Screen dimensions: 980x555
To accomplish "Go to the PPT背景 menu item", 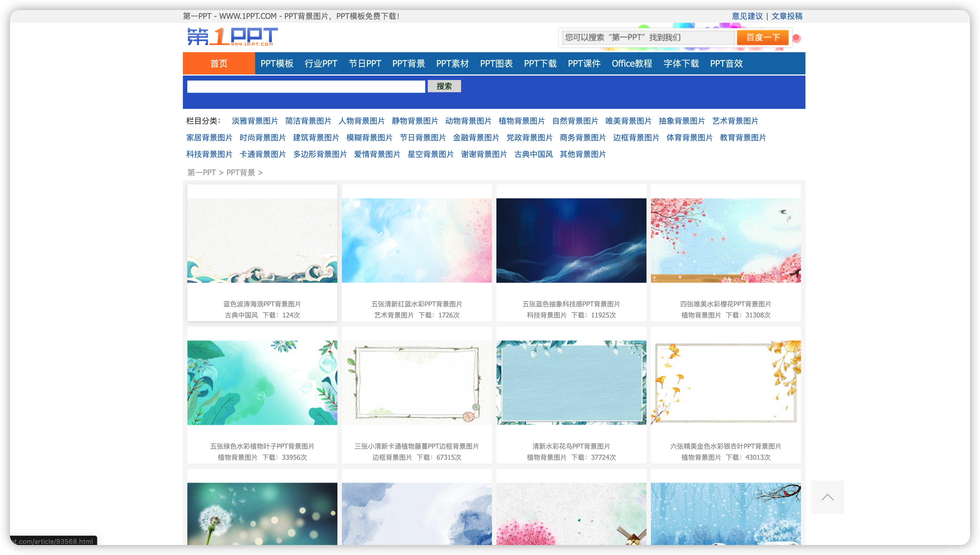I will point(408,63).
